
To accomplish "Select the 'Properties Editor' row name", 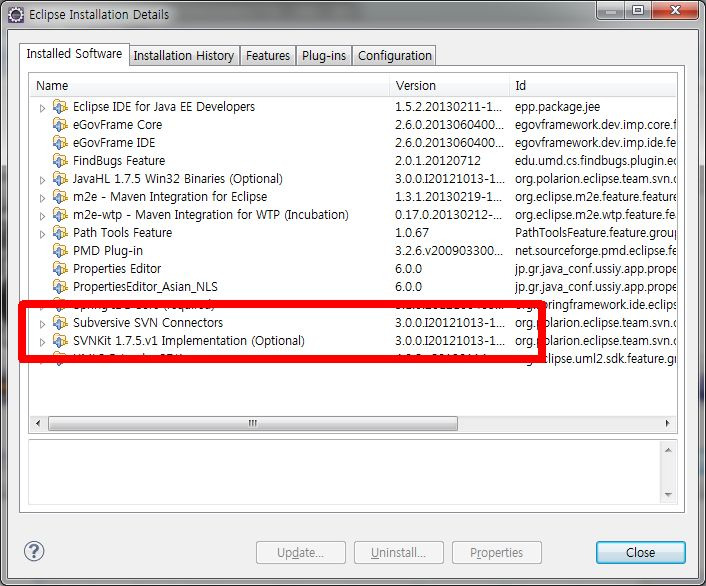I will [x=117, y=269].
